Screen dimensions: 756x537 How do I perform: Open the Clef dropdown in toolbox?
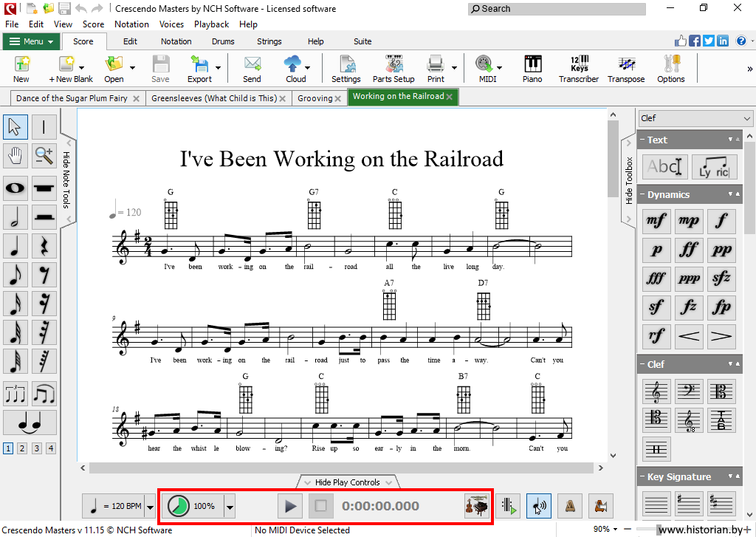tap(695, 118)
